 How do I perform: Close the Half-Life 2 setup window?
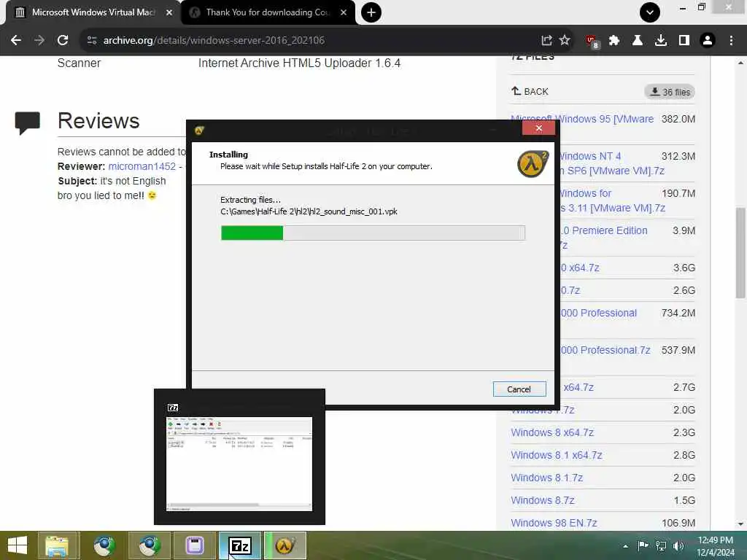coord(539,128)
